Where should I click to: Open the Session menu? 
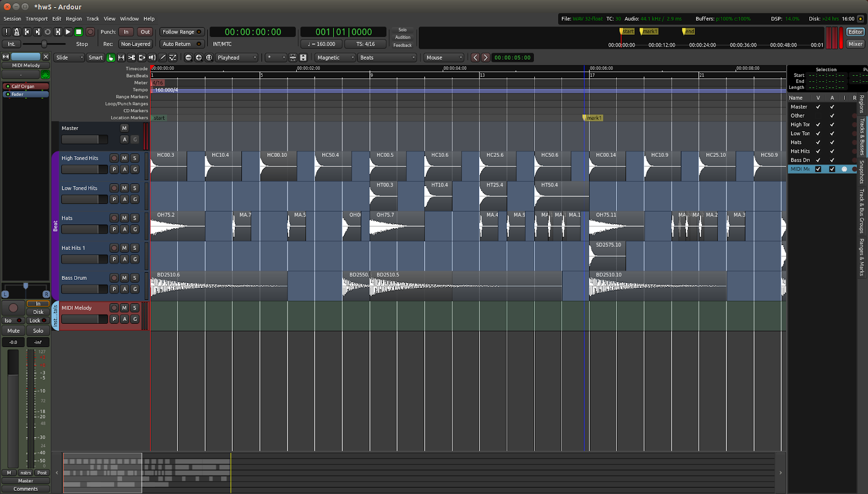12,18
